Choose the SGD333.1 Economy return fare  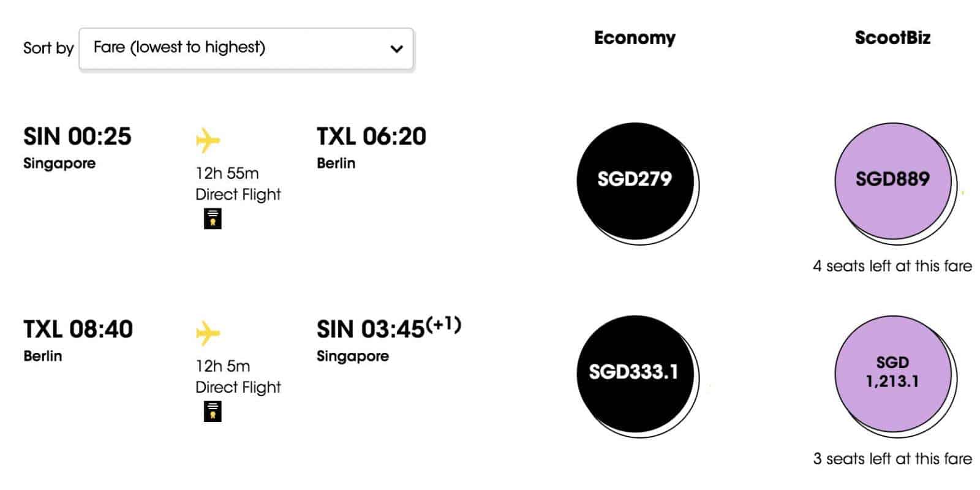(634, 372)
